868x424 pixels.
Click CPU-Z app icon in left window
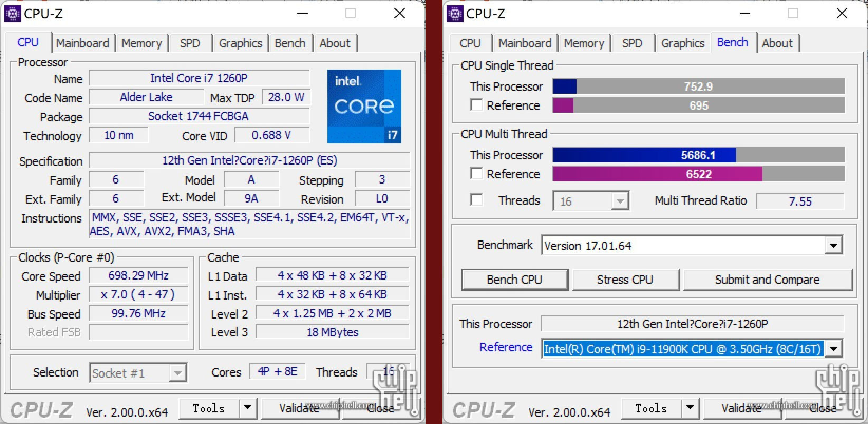tap(12, 14)
